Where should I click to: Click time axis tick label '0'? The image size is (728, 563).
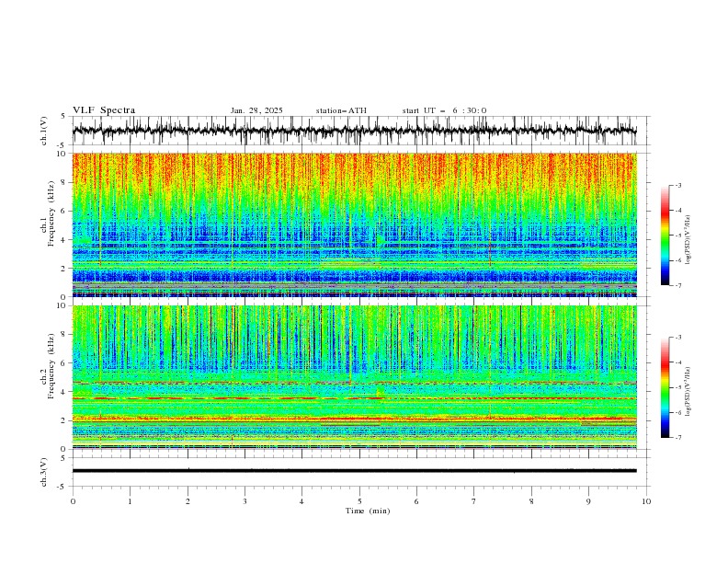[73, 501]
